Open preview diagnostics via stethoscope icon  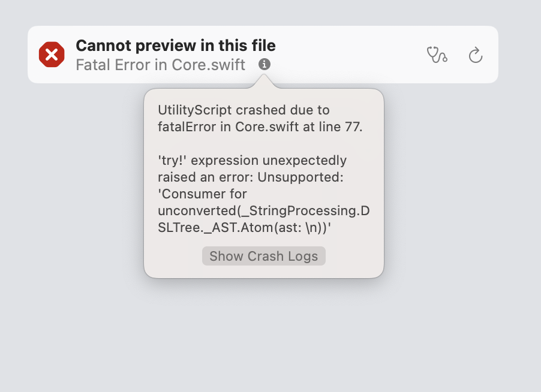(437, 55)
